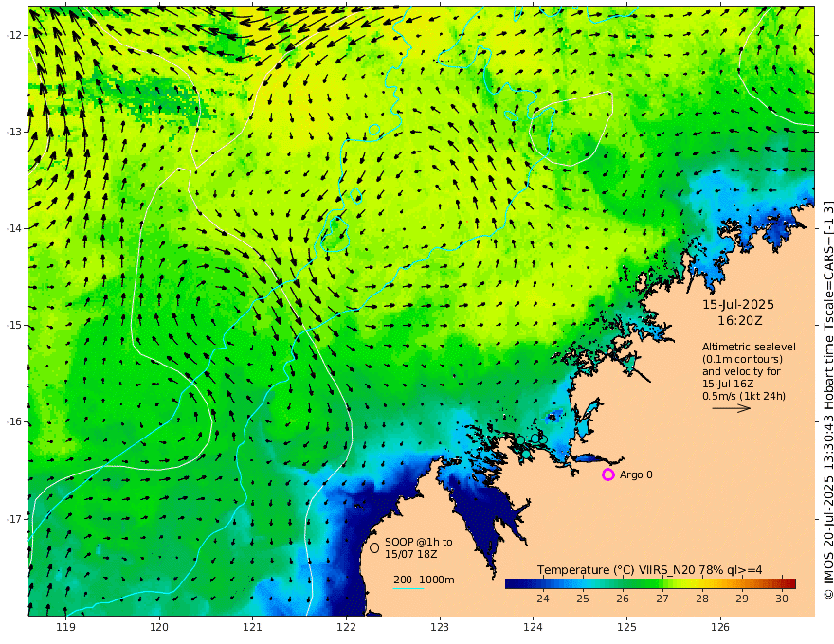Click the "(0.1m contours)" caption line
The image size is (834, 644).
pyautogui.click(x=742, y=359)
